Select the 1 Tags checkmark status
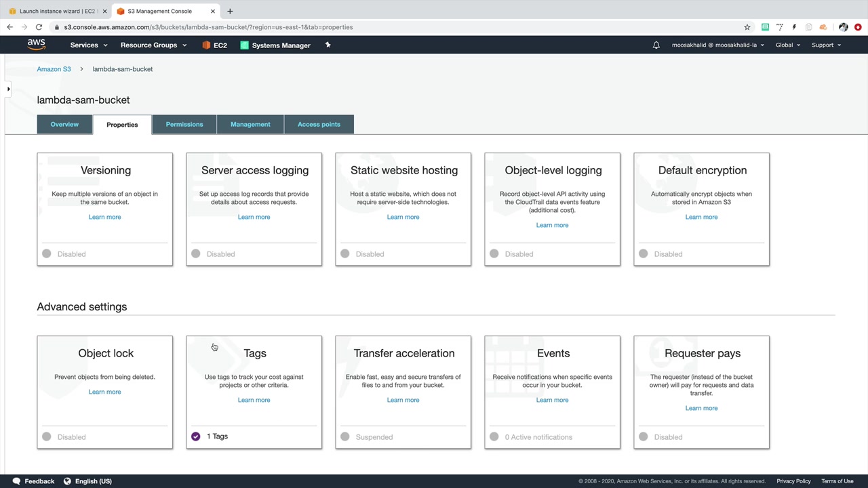 [196, 436]
